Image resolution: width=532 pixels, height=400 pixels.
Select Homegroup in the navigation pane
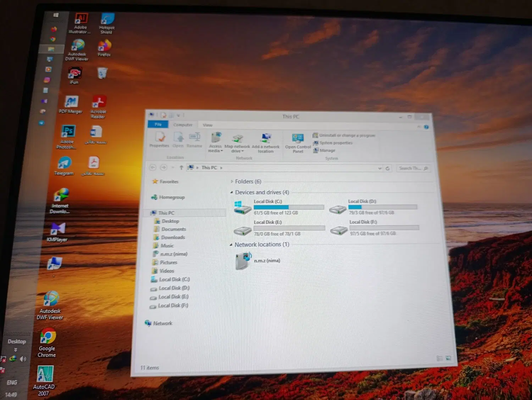click(x=168, y=197)
